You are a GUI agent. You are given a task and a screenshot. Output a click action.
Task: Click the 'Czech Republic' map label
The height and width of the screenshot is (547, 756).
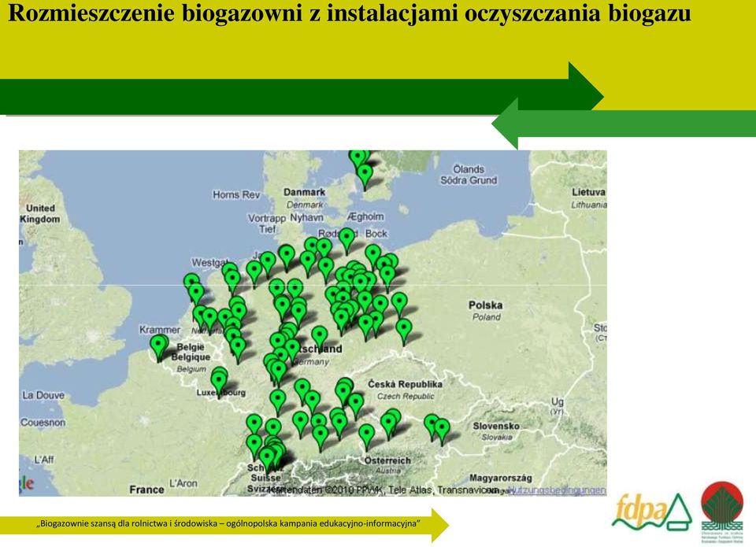click(x=406, y=396)
